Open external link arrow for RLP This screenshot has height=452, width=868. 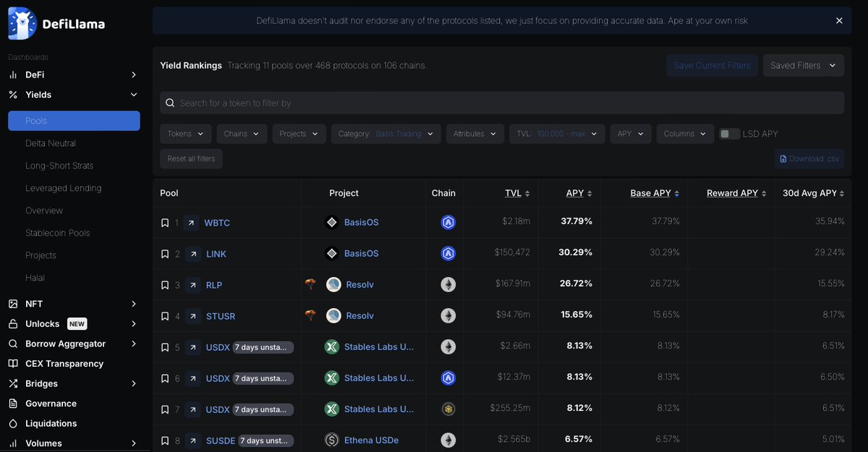(x=192, y=285)
